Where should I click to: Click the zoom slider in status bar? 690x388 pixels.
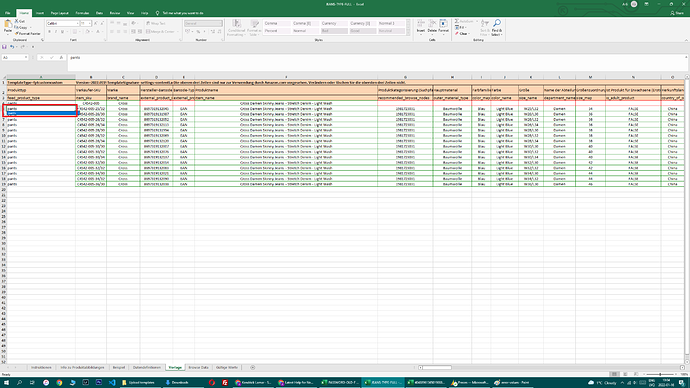pos(660,374)
